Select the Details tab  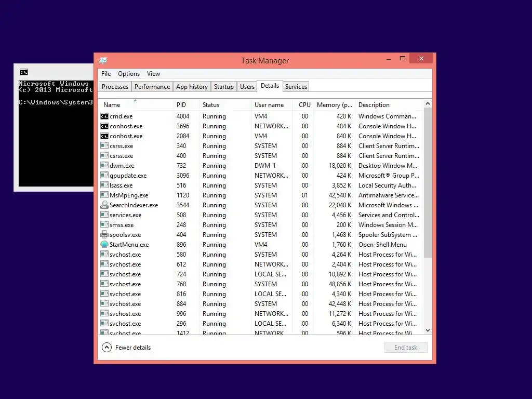(270, 86)
